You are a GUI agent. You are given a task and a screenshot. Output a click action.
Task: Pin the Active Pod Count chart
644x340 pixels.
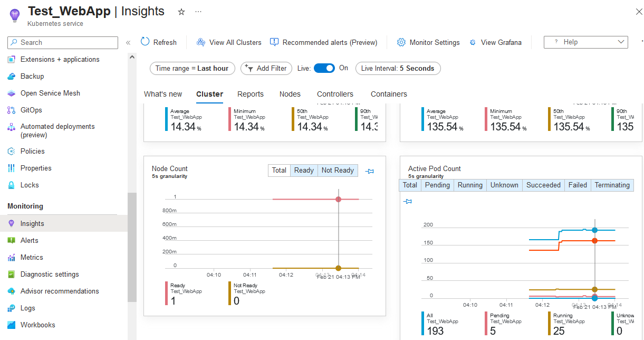coord(407,202)
